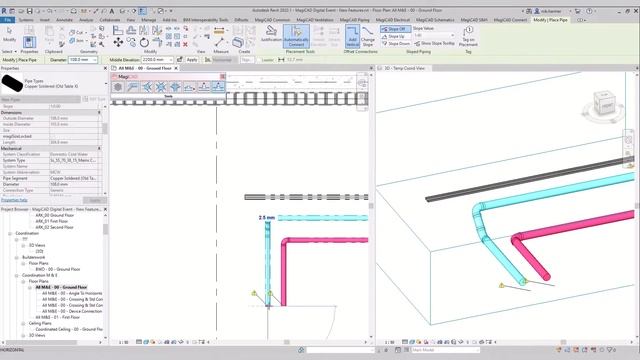The image size is (640, 360).
Task: Click the Edit Type button in Properties
Action: [94, 99]
